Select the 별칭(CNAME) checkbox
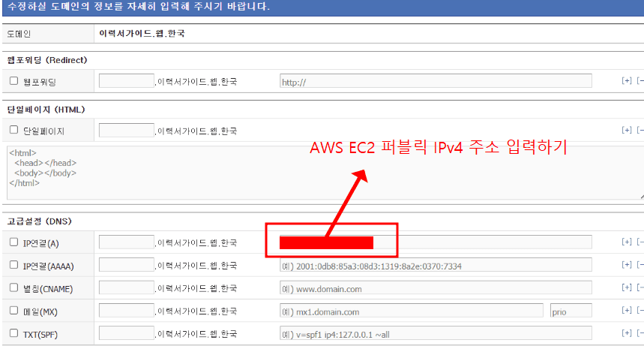Screen dimensions: 644x349 coord(13,289)
